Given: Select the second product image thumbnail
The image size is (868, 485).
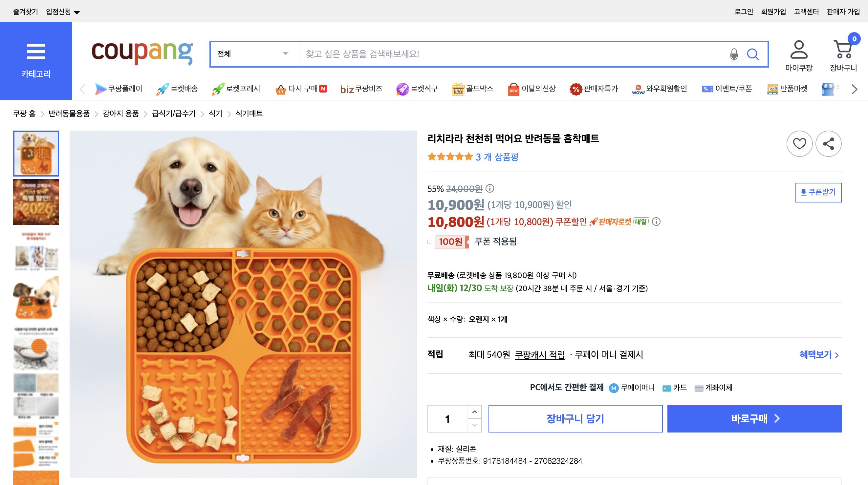Looking at the screenshot, I should [x=36, y=202].
